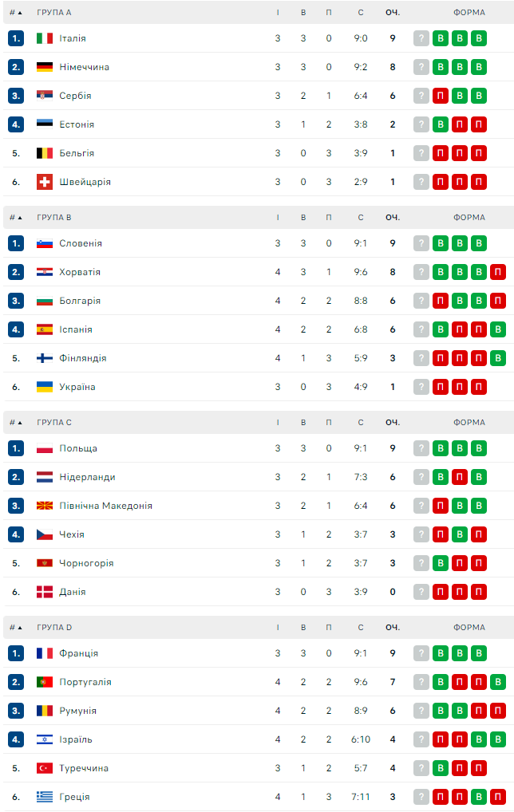
Task: Click the Switzerland flag icon
Action: click(45, 182)
